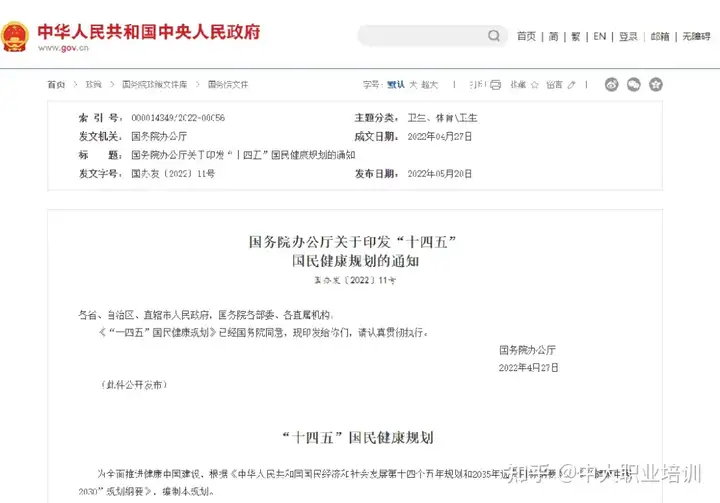Switch to traditional Chinese 繁
This screenshot has width=720, height=503.
tap(575, 36)
